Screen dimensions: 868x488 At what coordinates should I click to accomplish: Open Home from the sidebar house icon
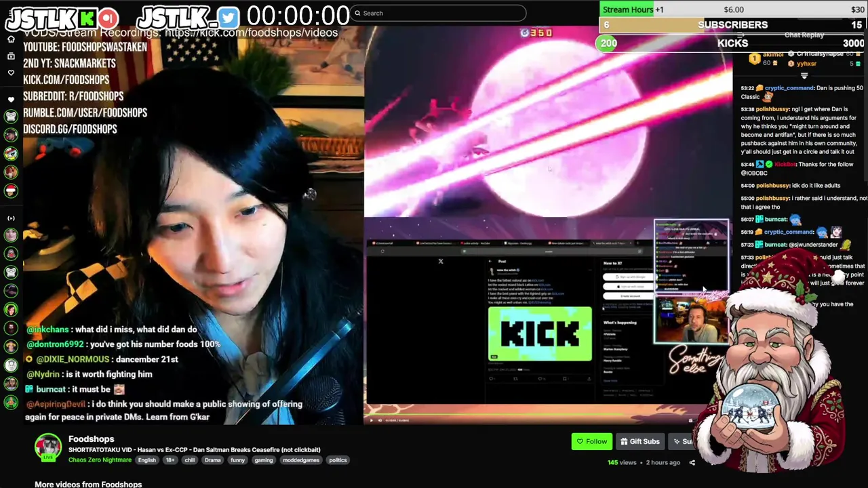(x=11, y=39)
